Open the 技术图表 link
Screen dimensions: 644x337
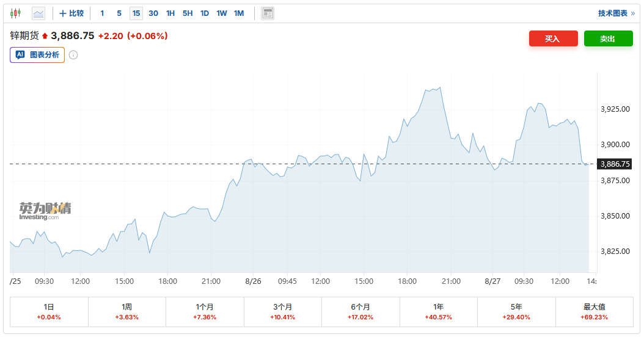click(x=616, y=13)
